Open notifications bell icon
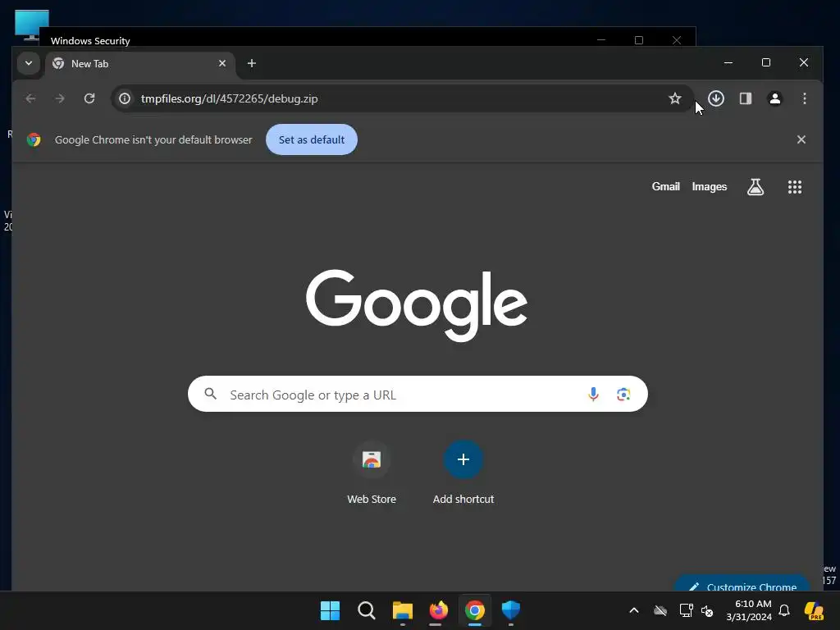Viewport: 840px width, 630px height. point(784,610)
